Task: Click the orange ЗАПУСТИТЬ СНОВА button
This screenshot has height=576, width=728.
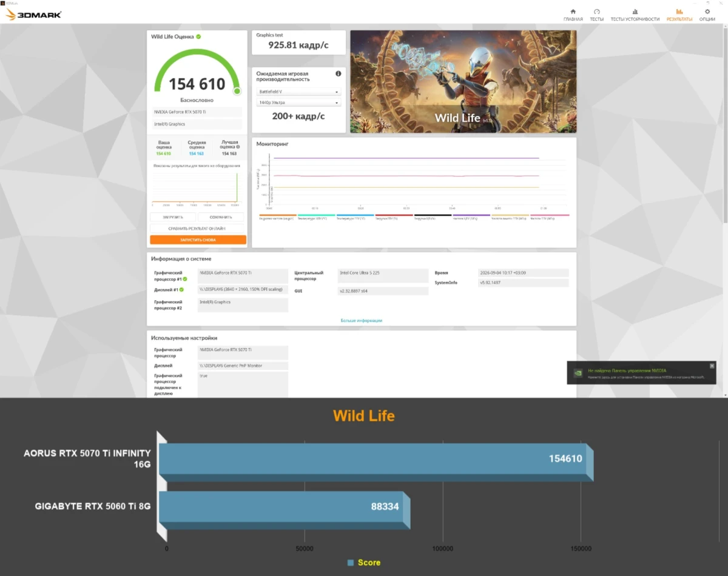Action: 198,239
